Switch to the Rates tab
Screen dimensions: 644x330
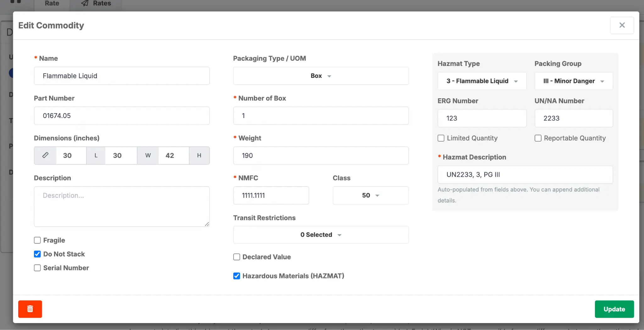[x=96, y=4]
